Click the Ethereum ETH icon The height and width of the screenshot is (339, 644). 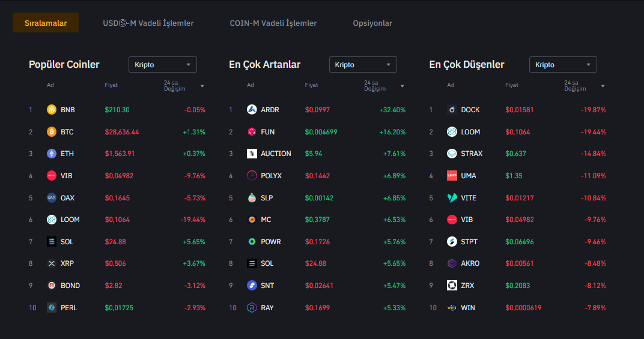click(x=52, y=154)
